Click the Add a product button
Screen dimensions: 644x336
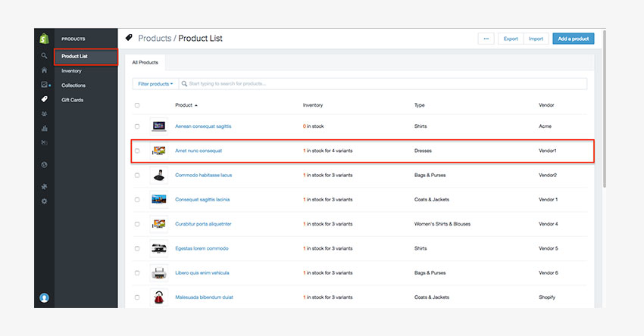click(573, 39)
